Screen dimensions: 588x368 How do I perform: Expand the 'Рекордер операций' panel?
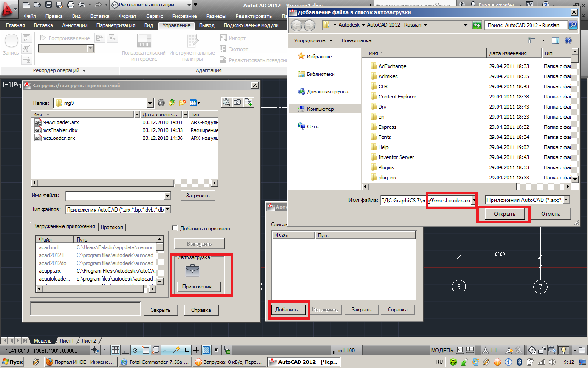[60, 70]
